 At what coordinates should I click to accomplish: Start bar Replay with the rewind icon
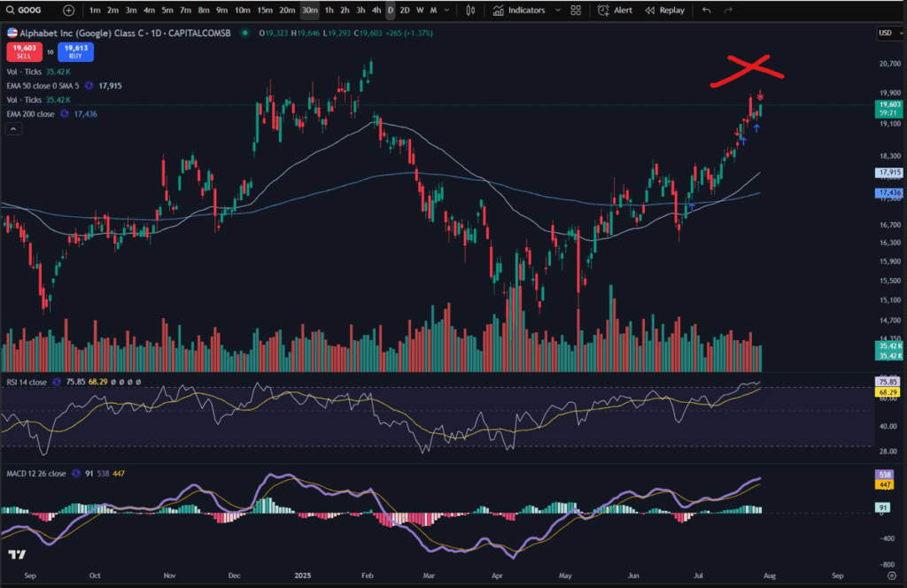coord(650,11)
